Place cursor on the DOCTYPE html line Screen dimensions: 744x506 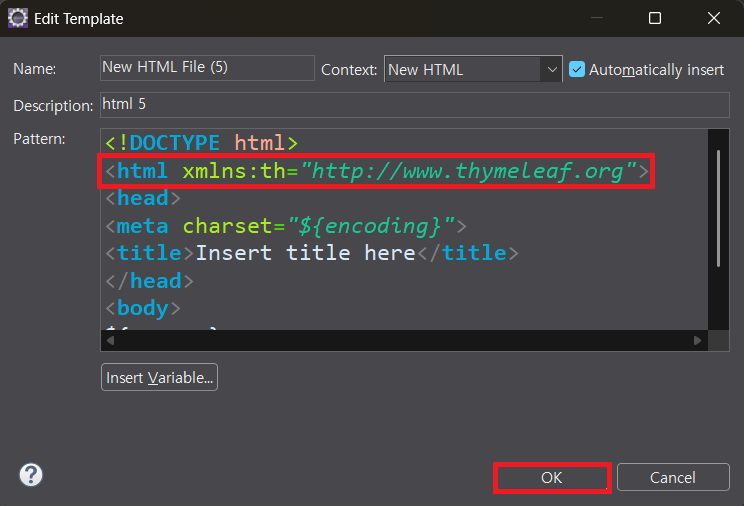tap(202, 143)
